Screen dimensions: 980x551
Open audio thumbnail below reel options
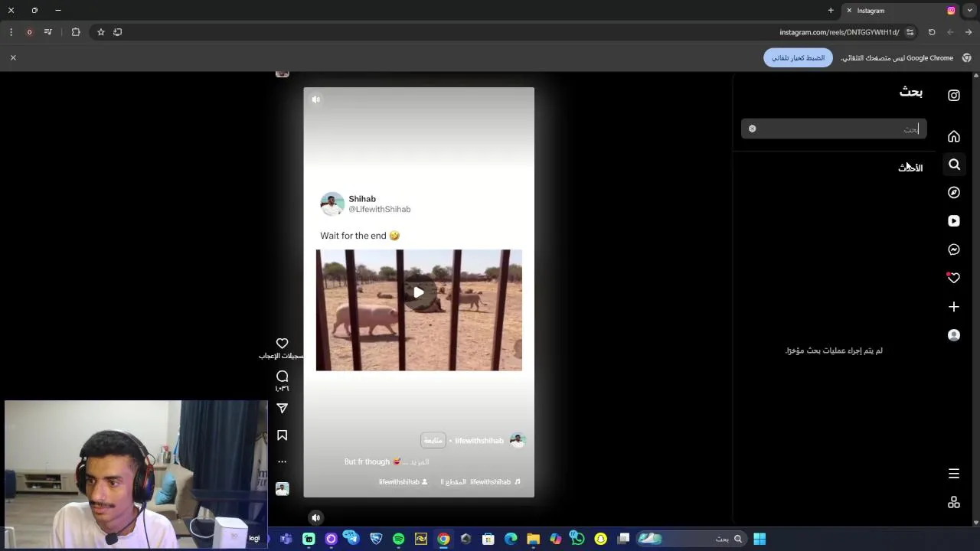point(283,489)
